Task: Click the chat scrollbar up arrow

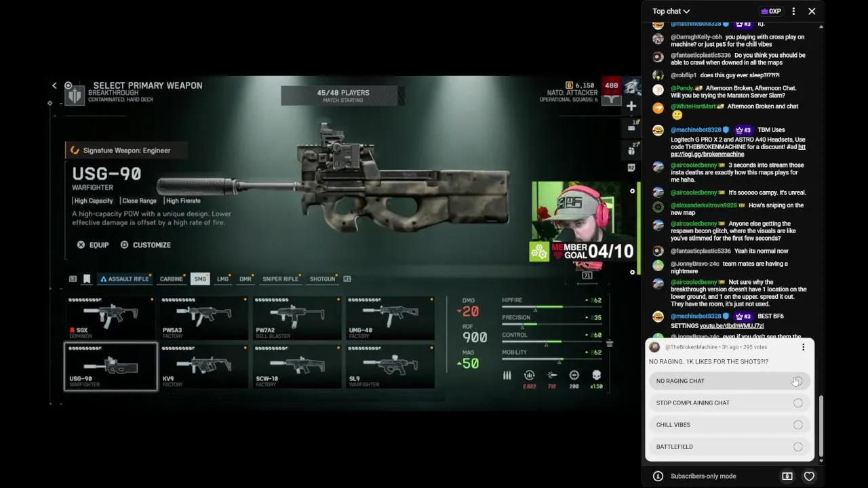Action: pyautogui.click(x=821, y=26)
